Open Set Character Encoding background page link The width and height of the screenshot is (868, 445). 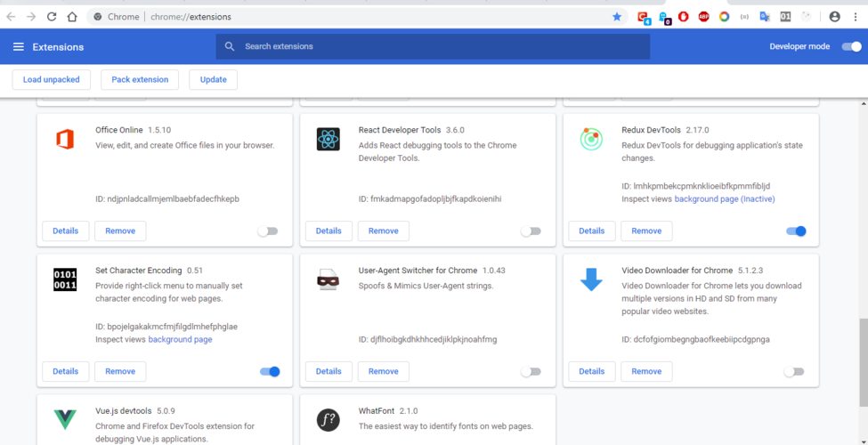(x=180, y=340)
